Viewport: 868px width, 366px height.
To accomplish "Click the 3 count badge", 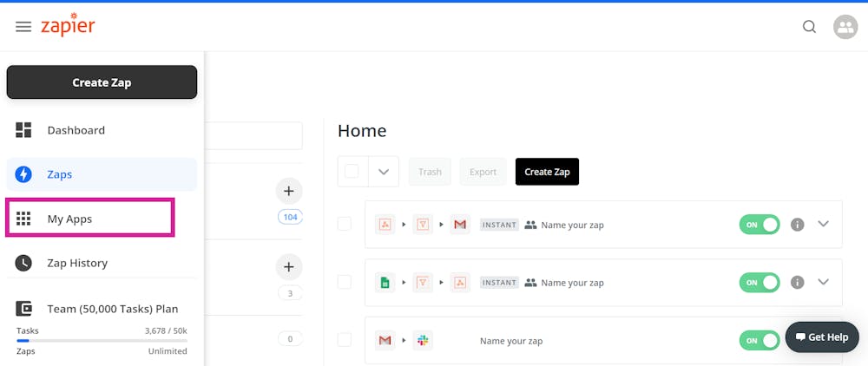I will (x=290, y=293).
